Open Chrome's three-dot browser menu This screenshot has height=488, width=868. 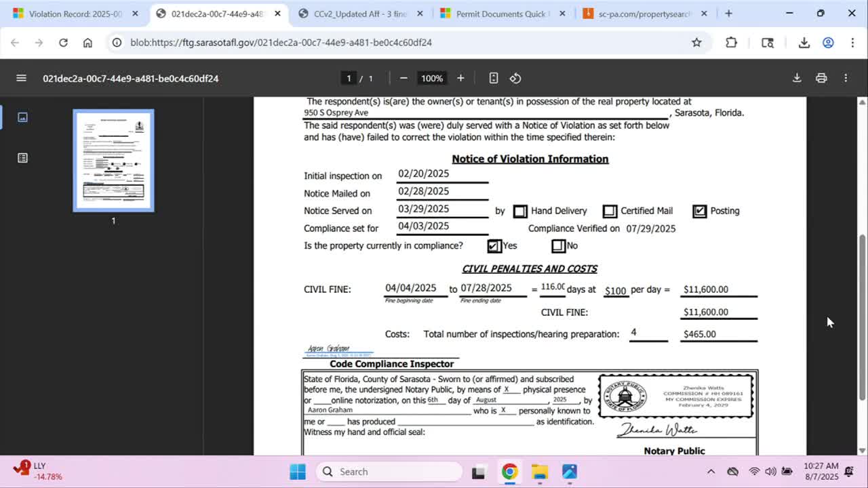(x=852, y=43)
